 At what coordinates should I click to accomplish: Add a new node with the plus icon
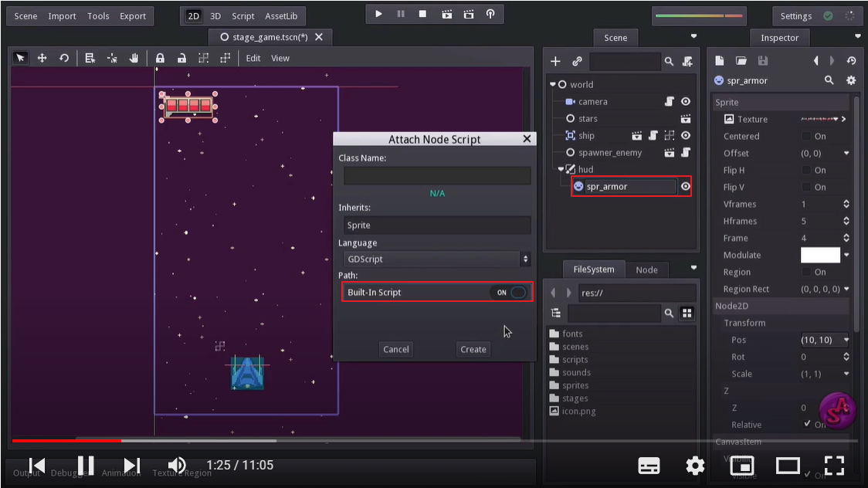555,62
